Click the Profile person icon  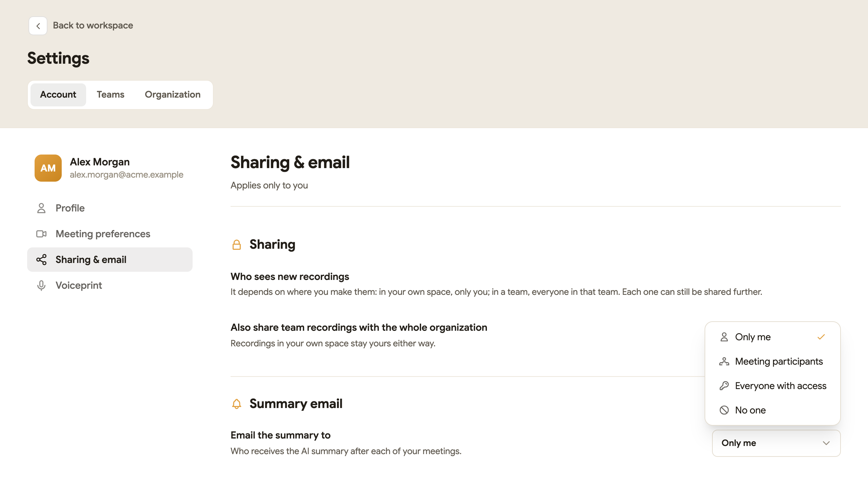point(41,208)
